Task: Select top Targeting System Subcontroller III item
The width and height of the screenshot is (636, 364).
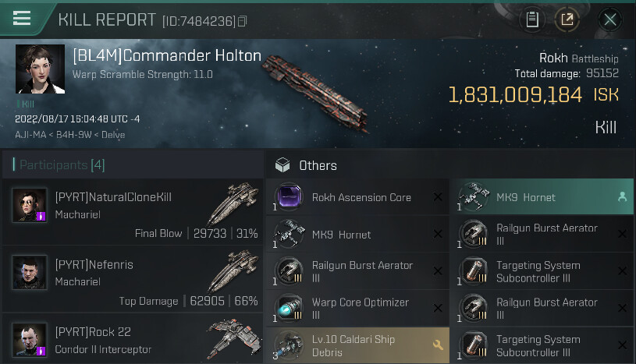Action: point(542,271)
